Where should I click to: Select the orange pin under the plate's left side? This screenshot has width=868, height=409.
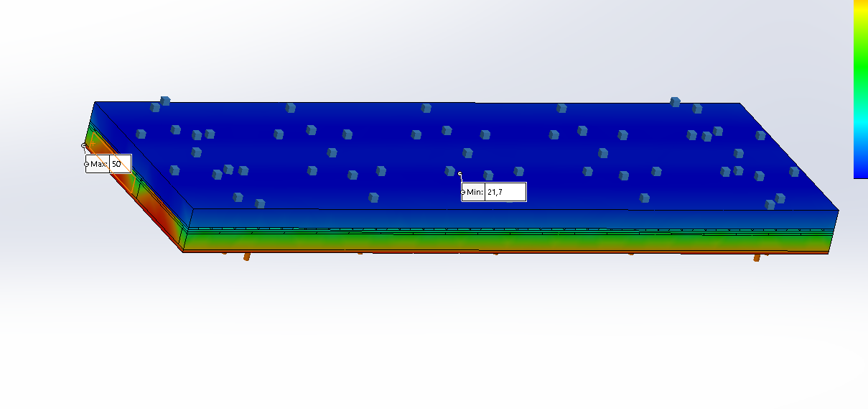coord(247,256)
